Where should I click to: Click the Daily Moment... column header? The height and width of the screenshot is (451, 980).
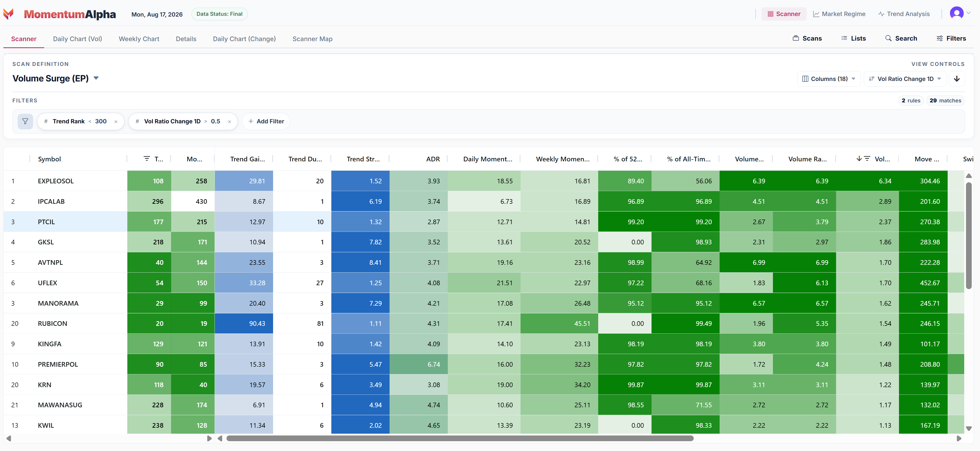coord(488,159)
